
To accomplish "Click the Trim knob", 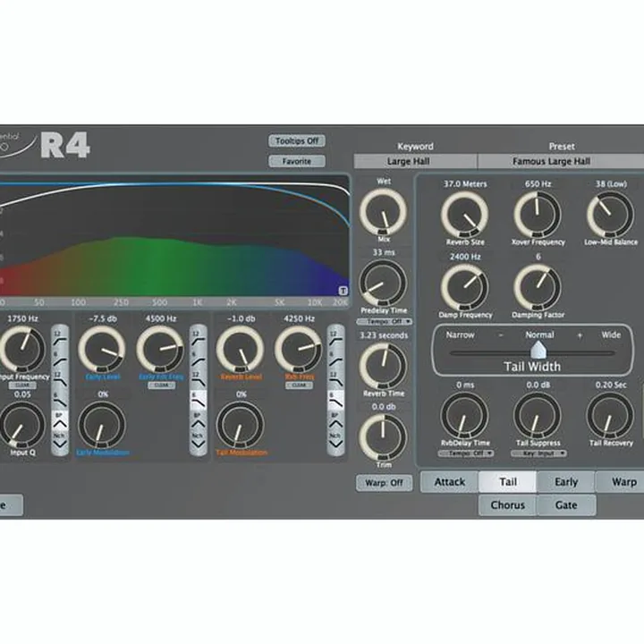I will click(x=383, y=437).
